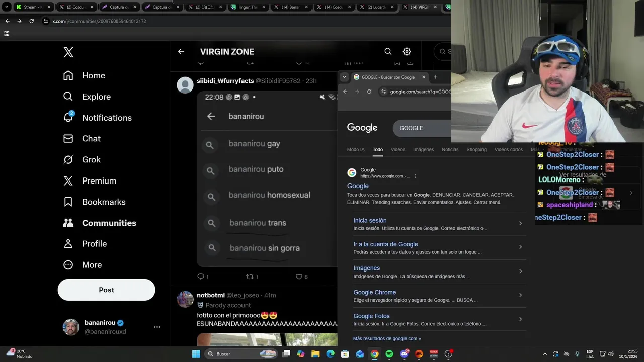Switch to Videos cortos search tab
Image resolution: width=644 pixels, height=362 pixels.
pyautogui.click(x=509, y=149)
